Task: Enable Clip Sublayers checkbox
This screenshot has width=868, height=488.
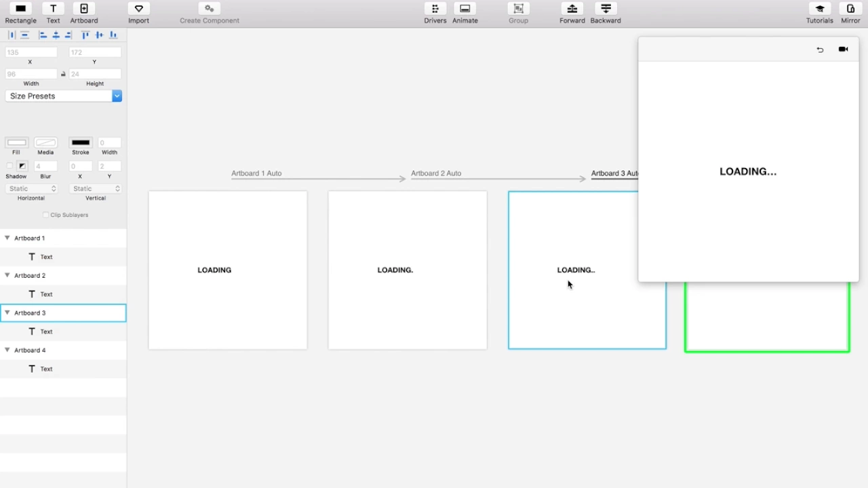Action: tap(45, 215)
